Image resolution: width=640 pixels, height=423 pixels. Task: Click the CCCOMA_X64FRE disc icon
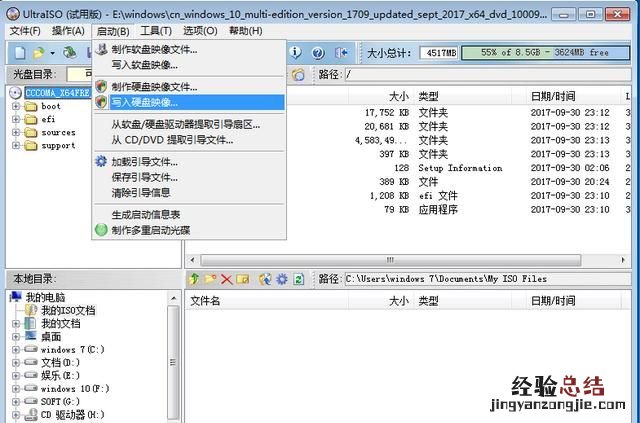pos(15,93)
